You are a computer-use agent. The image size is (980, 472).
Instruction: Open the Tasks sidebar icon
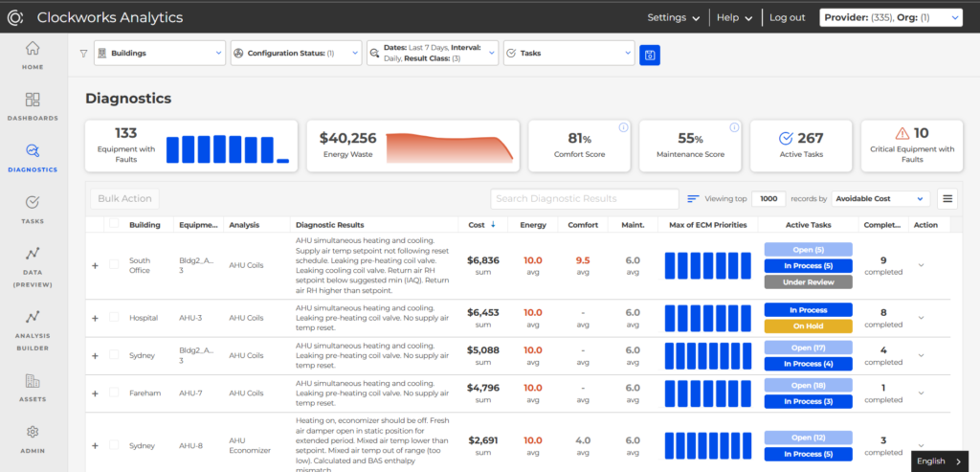coord(33,202)
